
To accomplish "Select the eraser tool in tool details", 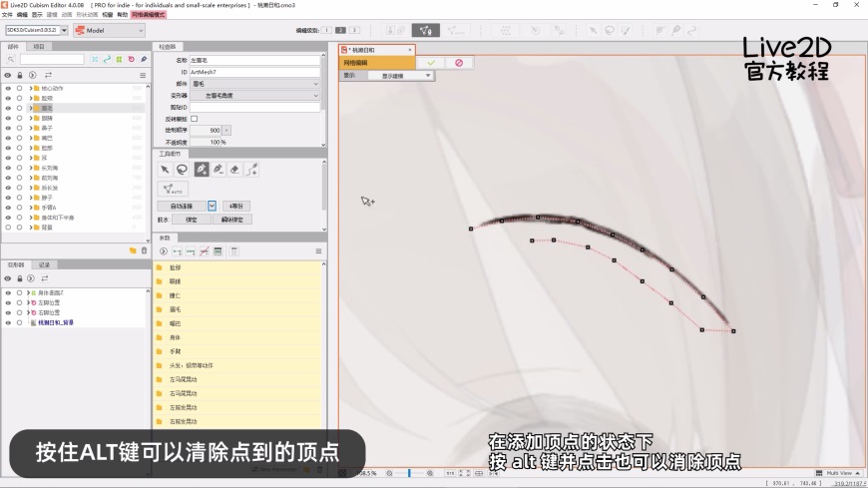I will tap(234, 170).
